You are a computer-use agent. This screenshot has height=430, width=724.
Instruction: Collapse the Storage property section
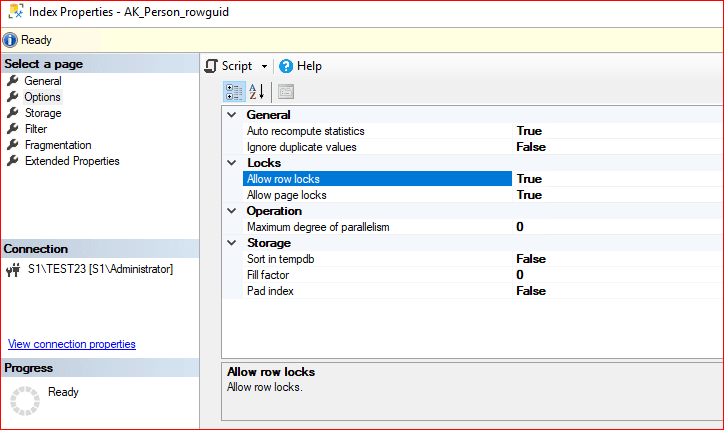232,243
